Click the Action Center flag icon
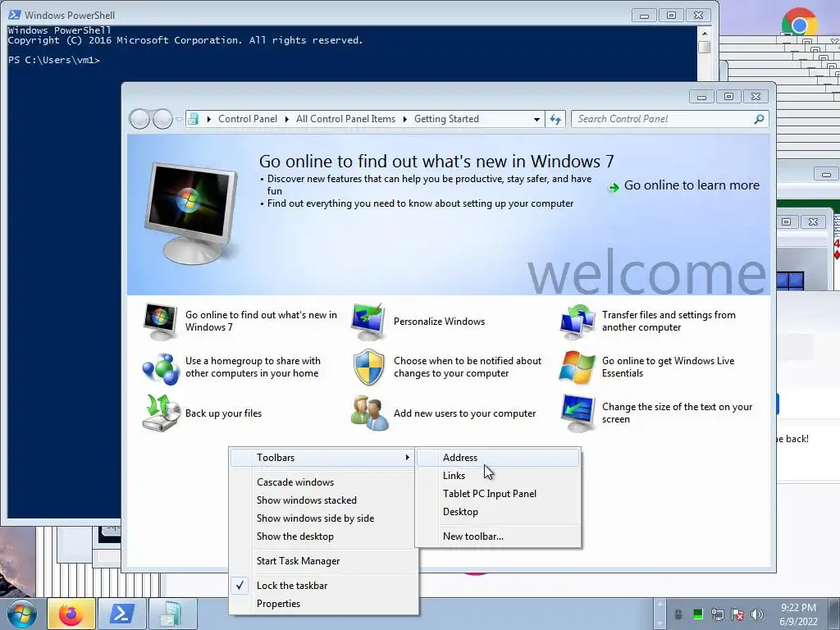 pyautogui.click(x=737, y=614)
